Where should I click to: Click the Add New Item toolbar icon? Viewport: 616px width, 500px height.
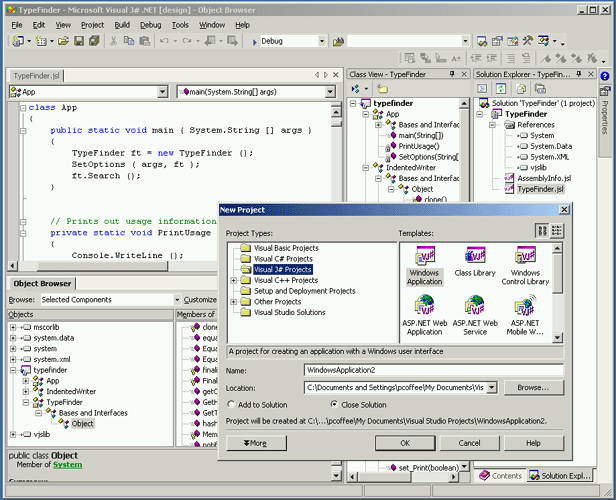41,41
